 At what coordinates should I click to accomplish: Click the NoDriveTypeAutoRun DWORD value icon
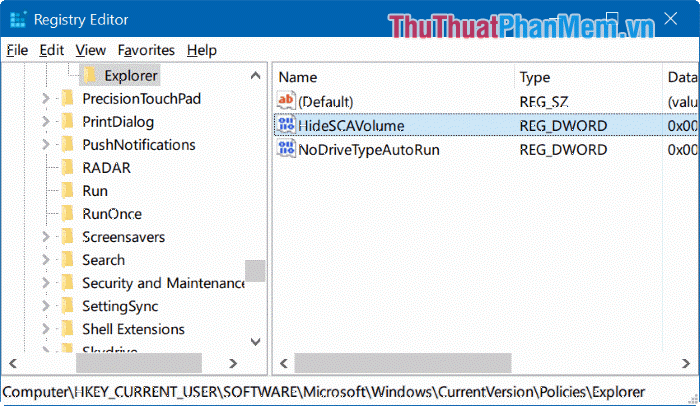pyautogui.click(x=286, y=148)
